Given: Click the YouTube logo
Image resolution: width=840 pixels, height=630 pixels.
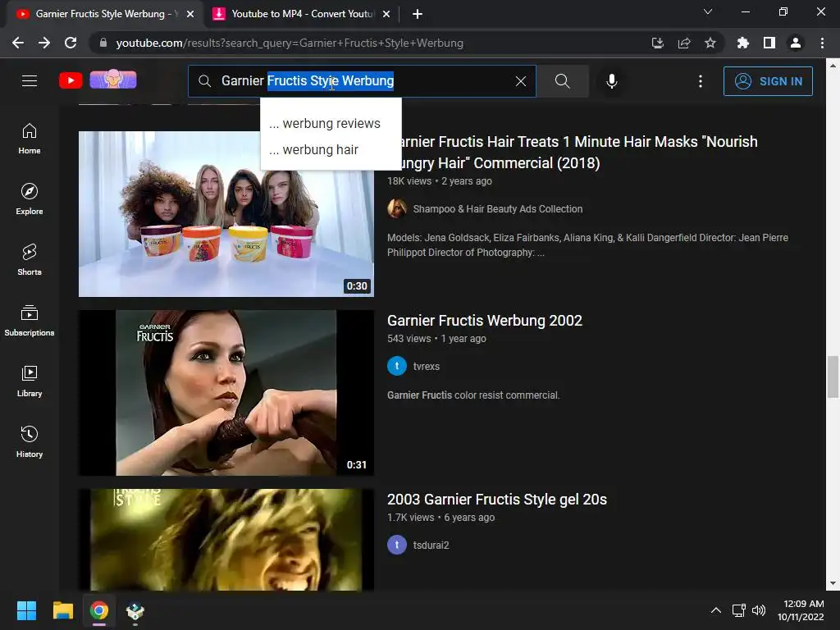Looking at the screenshot, I should (71, 81).
